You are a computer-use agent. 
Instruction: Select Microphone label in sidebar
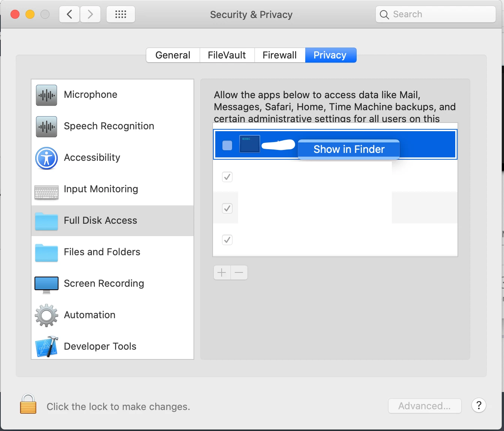pos(91,94)
